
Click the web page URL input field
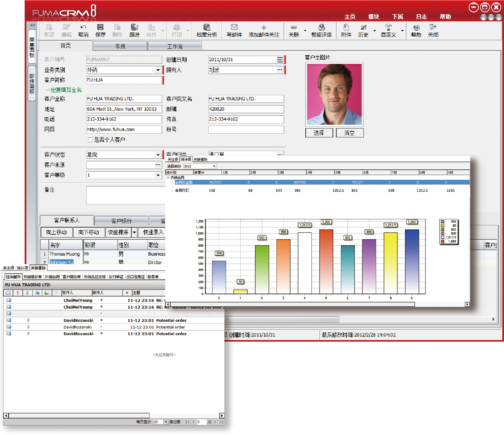[124, 129]
